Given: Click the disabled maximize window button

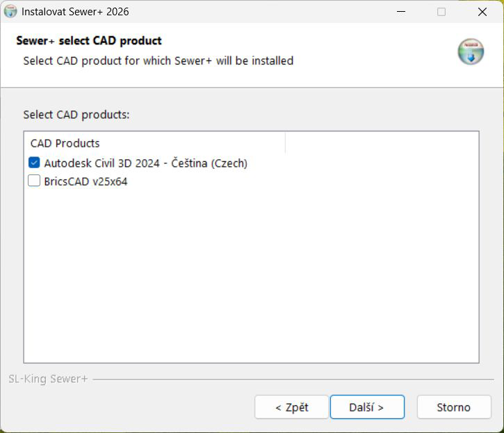Looking at the screenshot, I should [x=441, y=12].
